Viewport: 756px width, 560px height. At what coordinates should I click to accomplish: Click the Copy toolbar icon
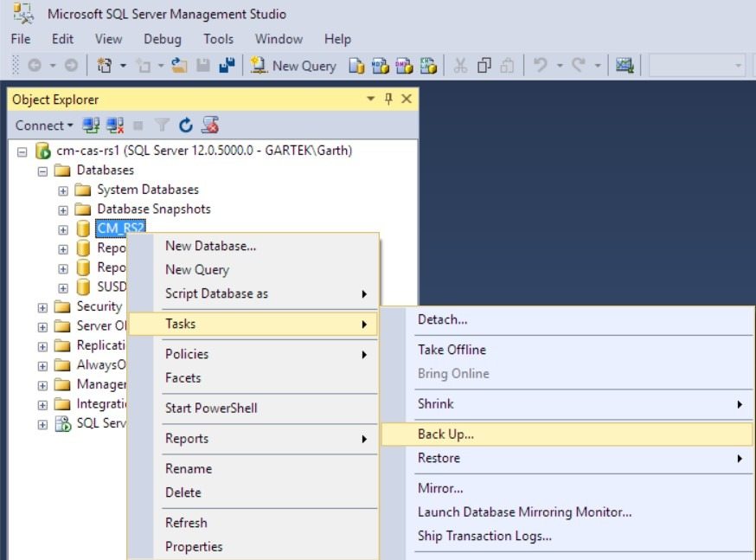(x=484, y=65)
